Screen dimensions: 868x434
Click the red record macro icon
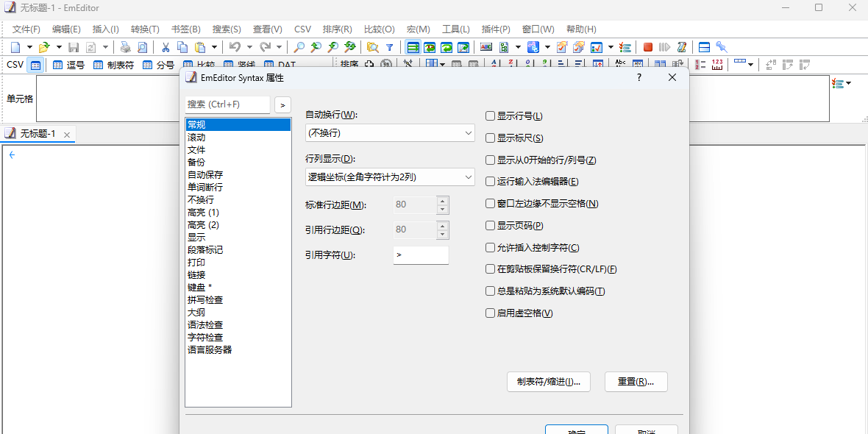[x=648, y=47]
